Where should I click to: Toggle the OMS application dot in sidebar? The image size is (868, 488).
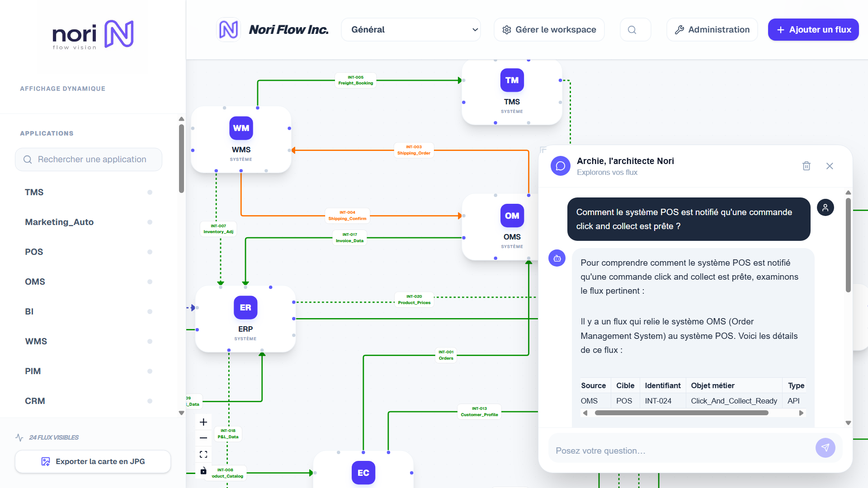pyautogui.click(x=150, y=282)
